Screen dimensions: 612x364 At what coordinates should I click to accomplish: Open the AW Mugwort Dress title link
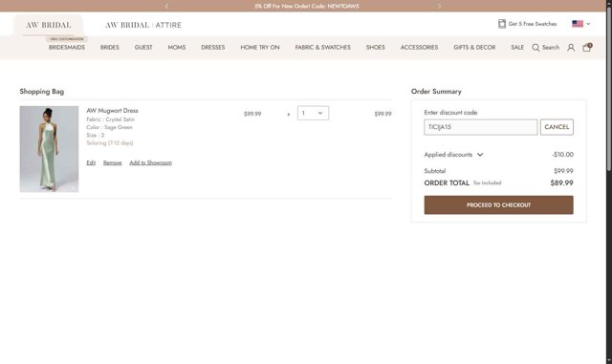coord(113,111)
